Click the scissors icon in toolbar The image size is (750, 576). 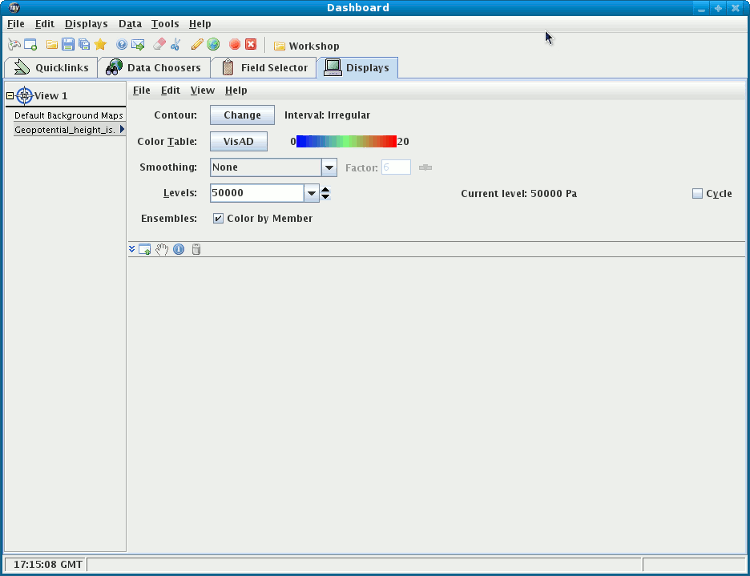(176, 45)
